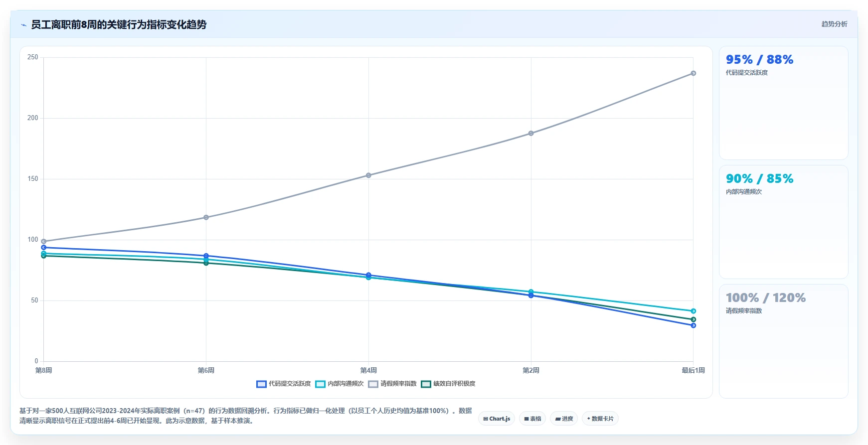Click the 50 y-axis tick label
The image size is (868, 445).
coord(34,300)
